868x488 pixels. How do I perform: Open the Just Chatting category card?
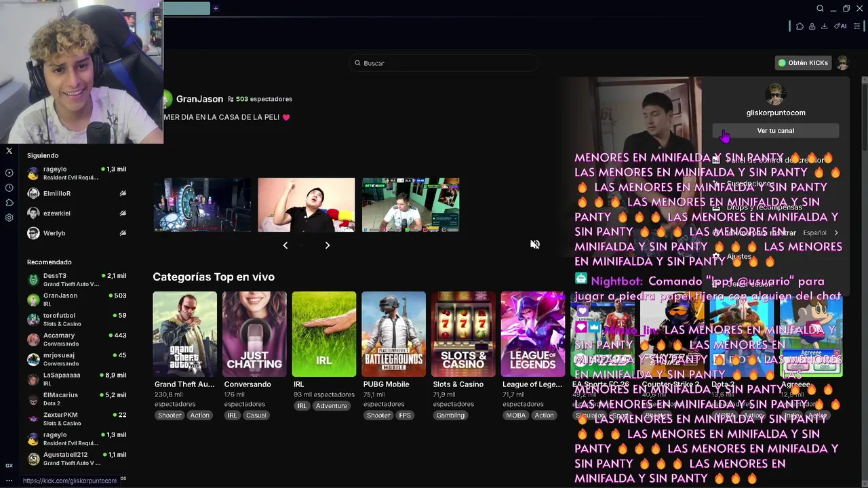point(254,334)
